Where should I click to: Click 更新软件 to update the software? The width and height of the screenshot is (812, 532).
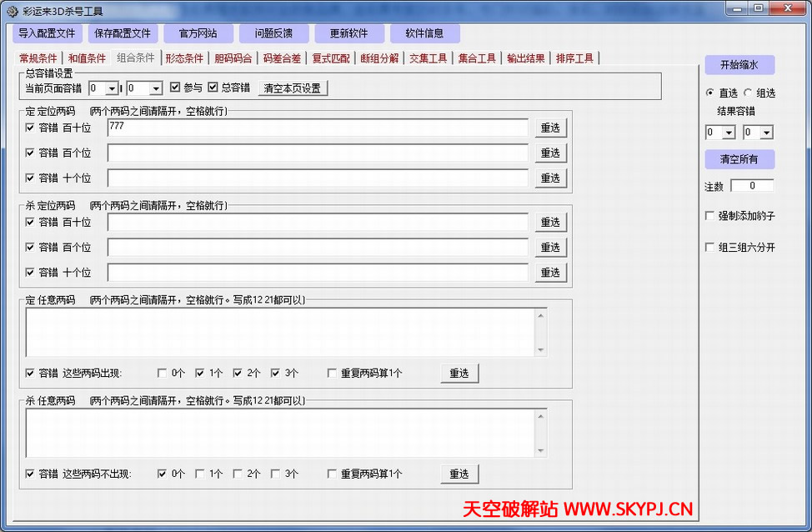[349, 33]
